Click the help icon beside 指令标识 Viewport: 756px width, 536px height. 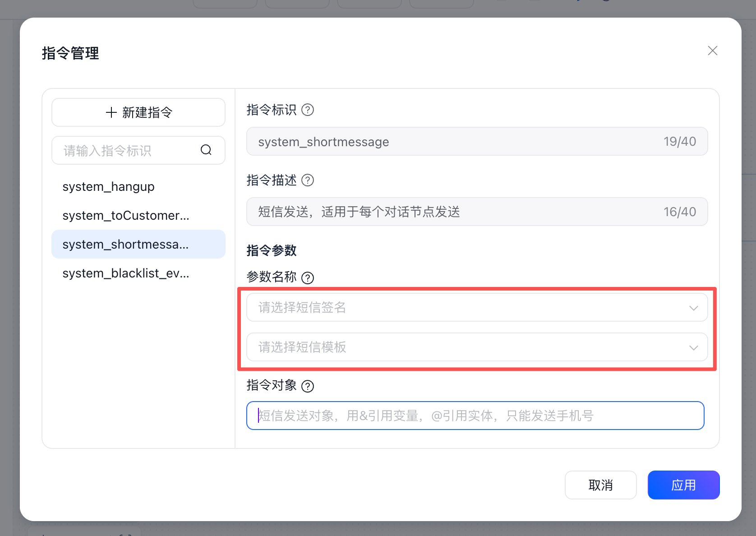[x=308, y=110]
